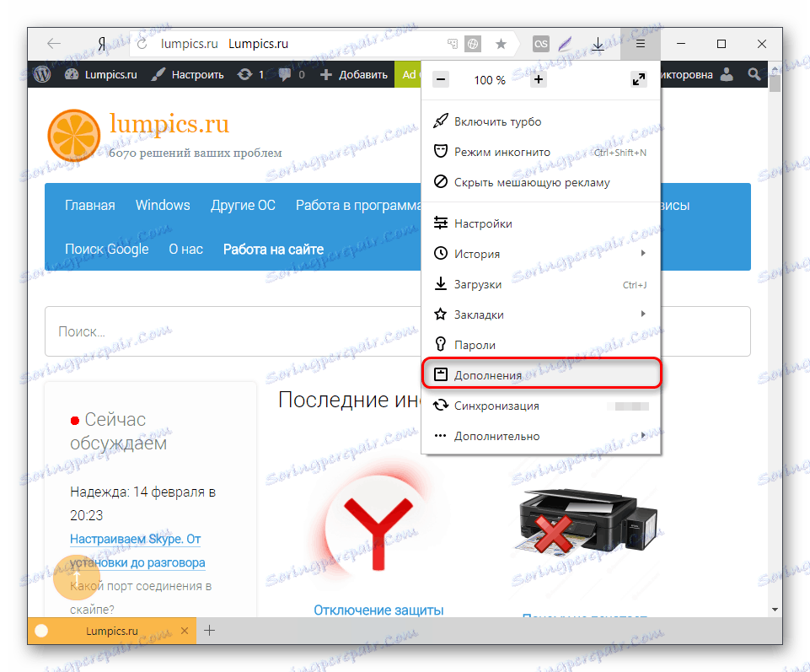Open the comments bubble showing 0

pyautogui.click(x=292, y=74)
